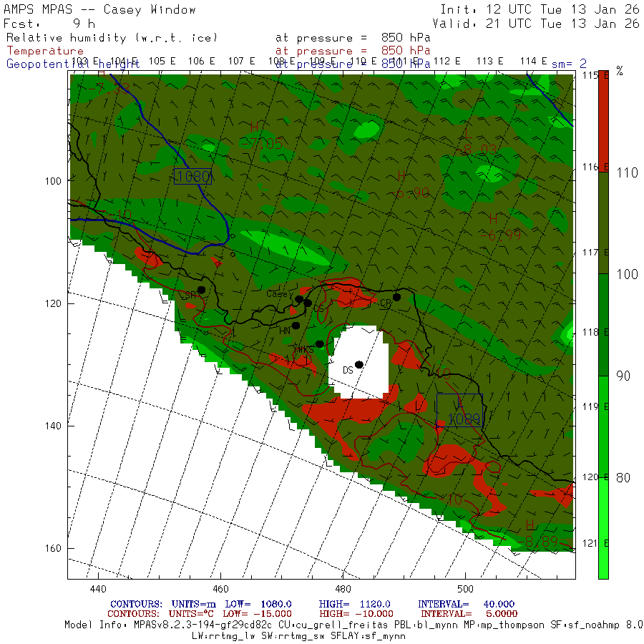
Task: Click the bright green below-80 colorbar segment
Action: coord(603,528)
